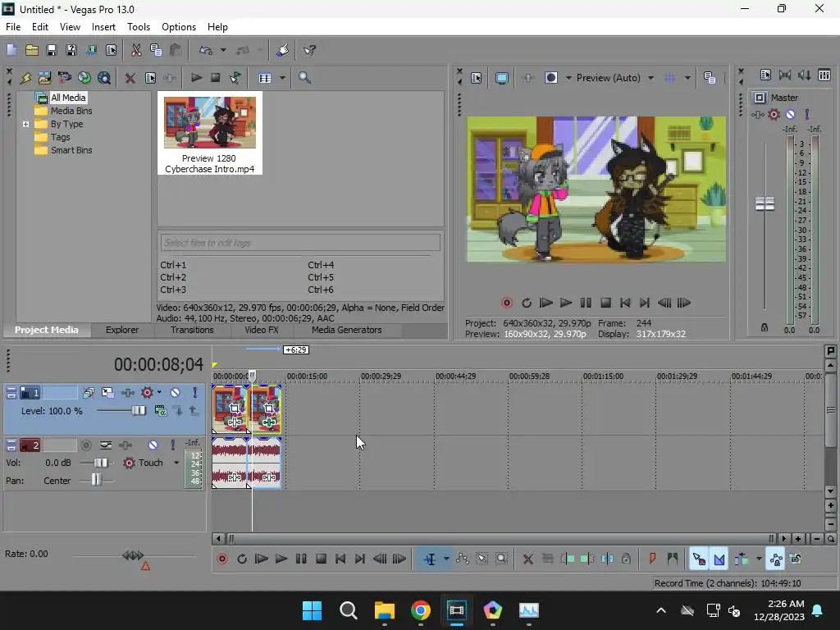
Task: Open the media Views dropdown arrow
Action: (282, 78)
